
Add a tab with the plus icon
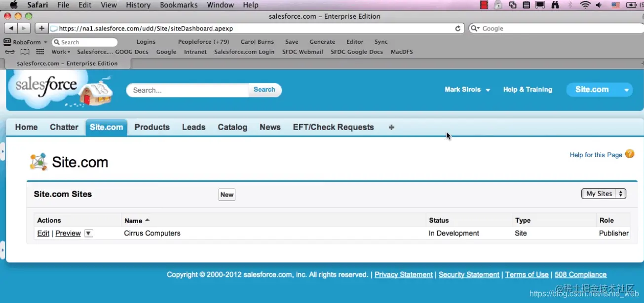point(391,127)
